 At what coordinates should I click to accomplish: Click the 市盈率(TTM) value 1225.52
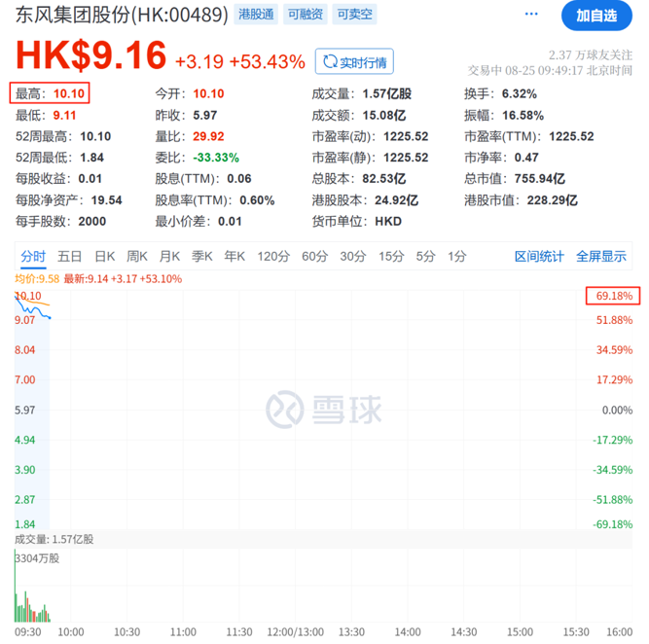pyautogui.click(x=571, y=136)
